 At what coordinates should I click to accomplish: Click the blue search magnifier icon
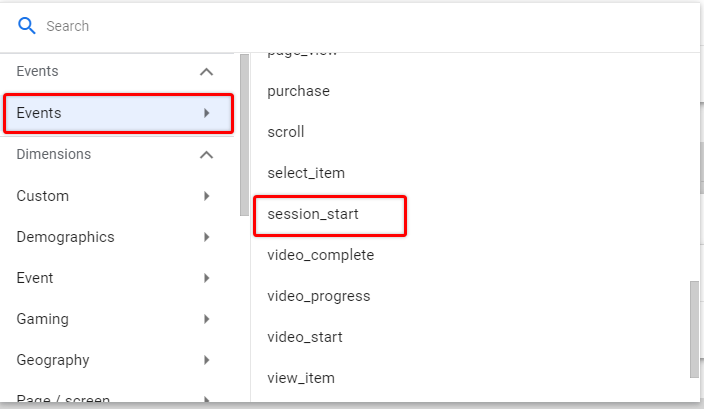point(26,26)
